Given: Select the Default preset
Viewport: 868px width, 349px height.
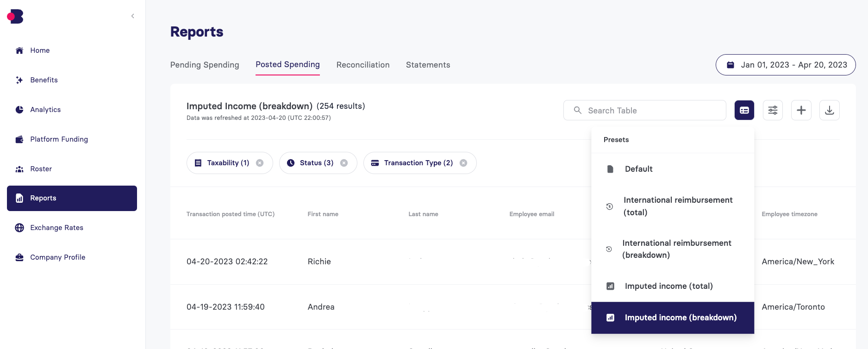Looking at the screenshot, I should [x=673, y=169].
